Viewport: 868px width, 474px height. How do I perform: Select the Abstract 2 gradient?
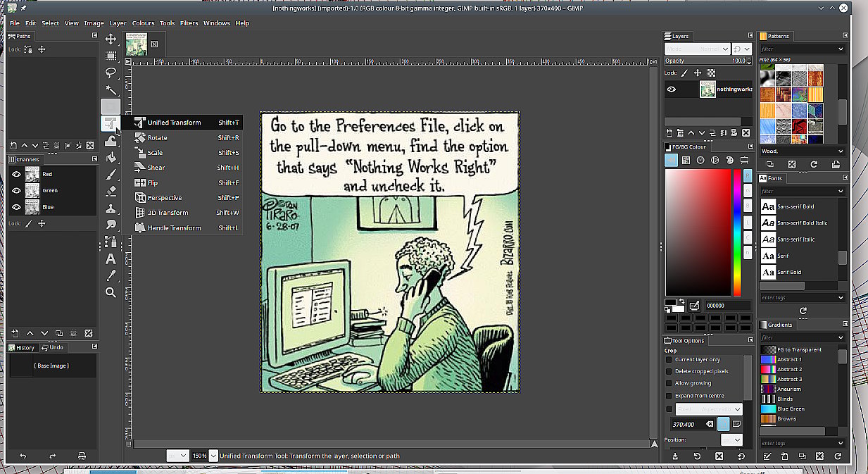click(788, 369)
